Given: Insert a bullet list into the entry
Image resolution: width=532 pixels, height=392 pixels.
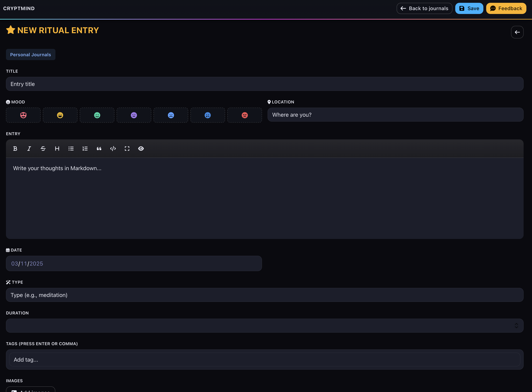Looking at the screenshot, I should tap(71, 148).
